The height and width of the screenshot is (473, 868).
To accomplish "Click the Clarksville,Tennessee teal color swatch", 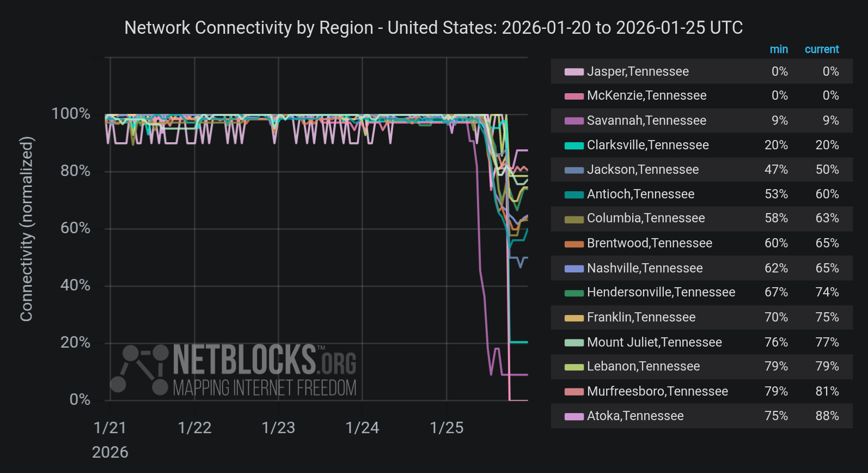I will 574,145.
